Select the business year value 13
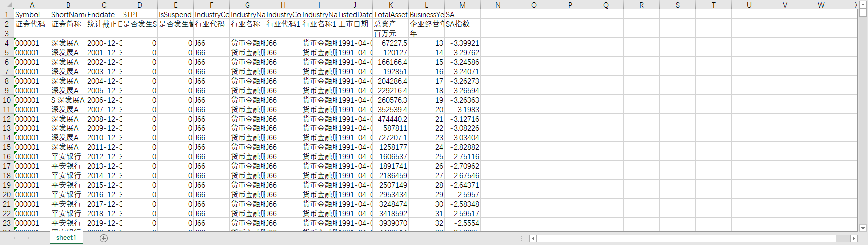 pos(426,43)
